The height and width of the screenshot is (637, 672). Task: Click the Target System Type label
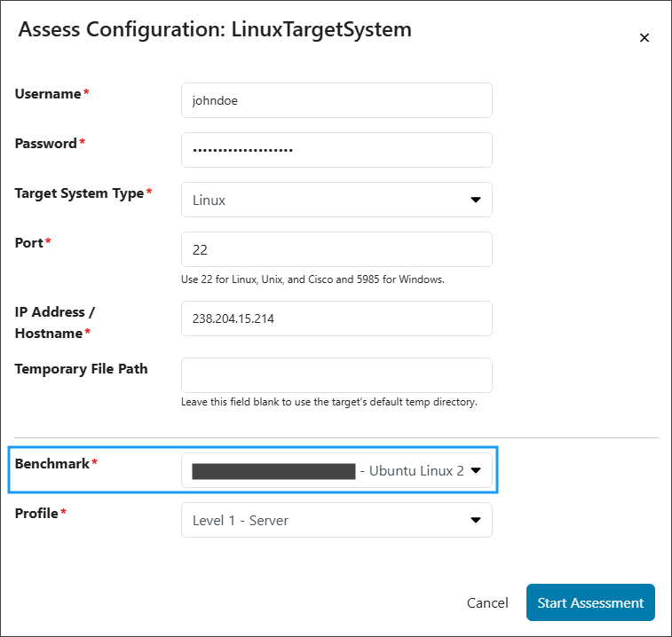pyautogui.click(x=79, y=193)
